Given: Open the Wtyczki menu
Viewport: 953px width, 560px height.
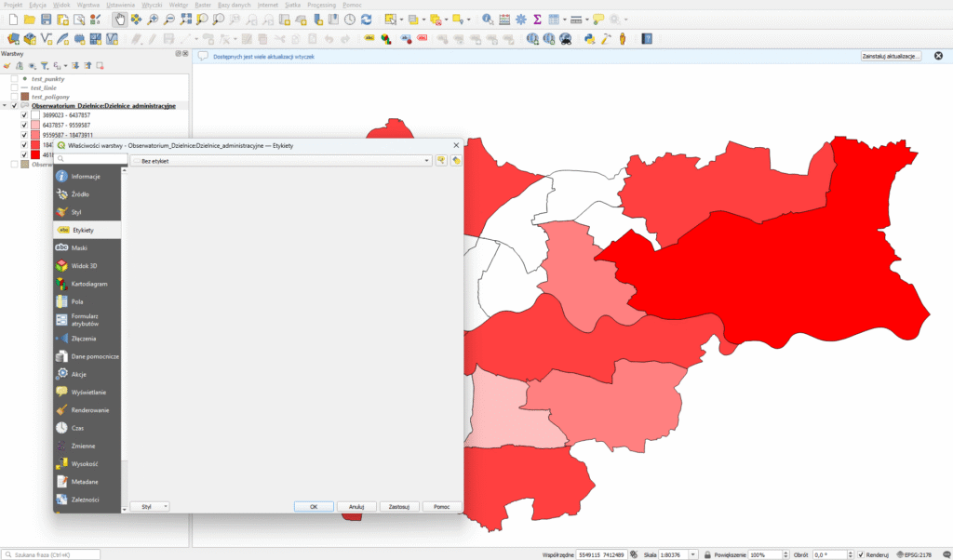Looking at the screenshot, I should [151, 5].
